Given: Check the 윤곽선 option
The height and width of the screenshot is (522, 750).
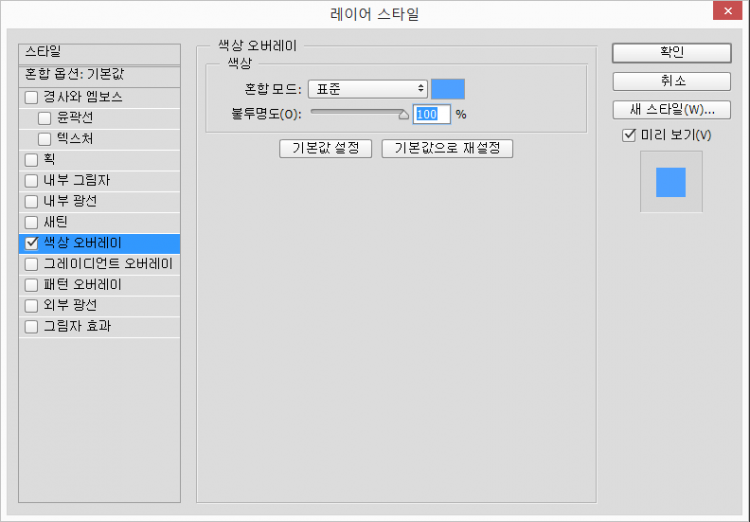Looking at the screenshot, I should [45, 118].
